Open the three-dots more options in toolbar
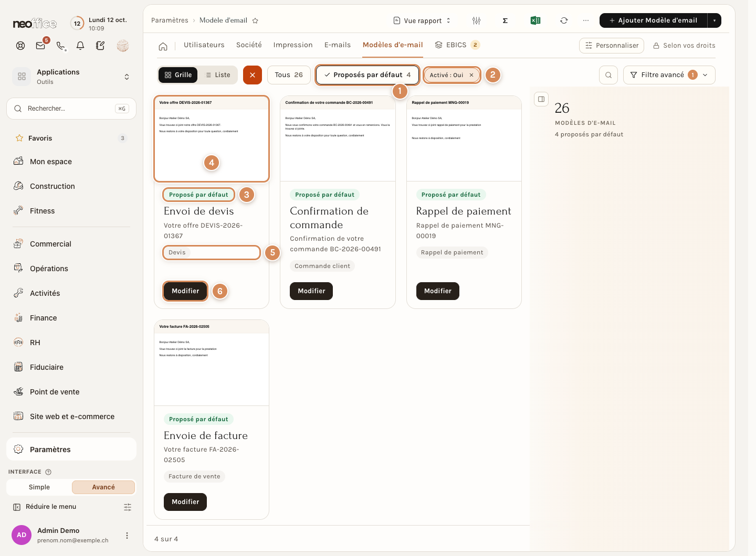This screenshot has height=556, width=756. coord(586,20)
